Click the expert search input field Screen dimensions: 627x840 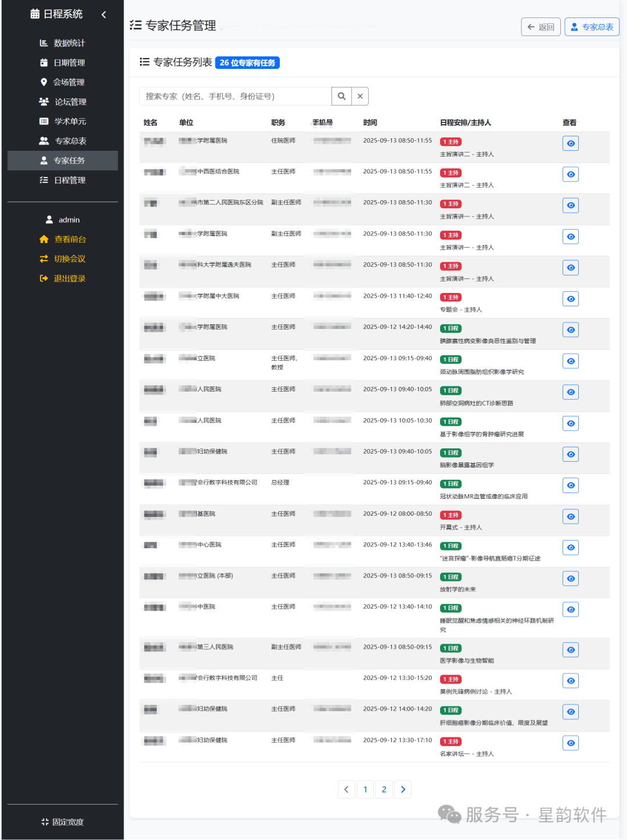[235, 96]
